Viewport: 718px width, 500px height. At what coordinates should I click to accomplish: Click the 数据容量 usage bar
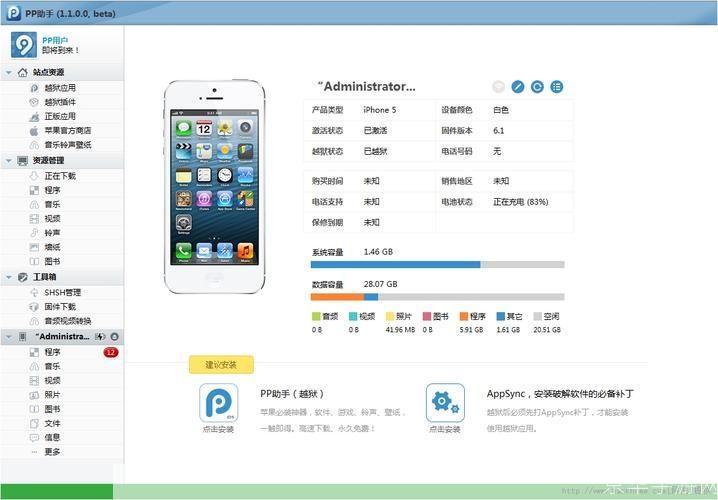(437, 297)
